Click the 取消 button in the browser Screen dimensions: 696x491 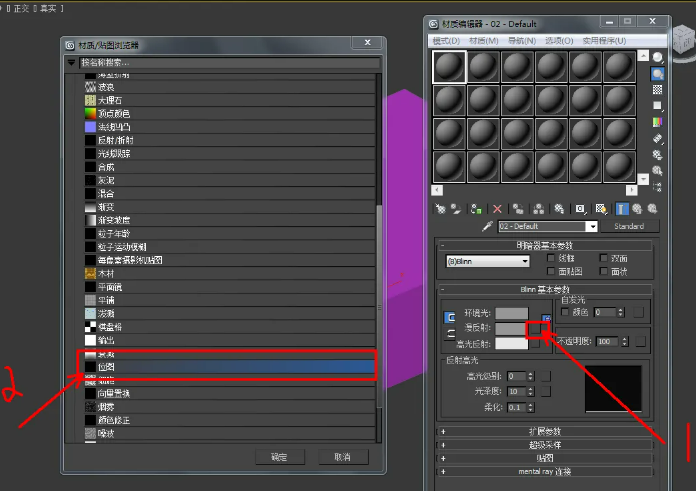click(x=343, y=457)
